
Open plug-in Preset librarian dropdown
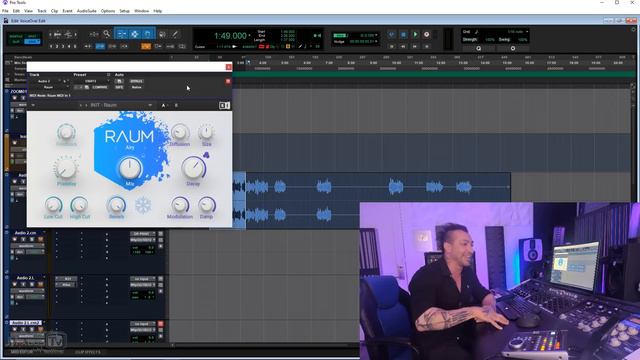(x=91, y=81)
